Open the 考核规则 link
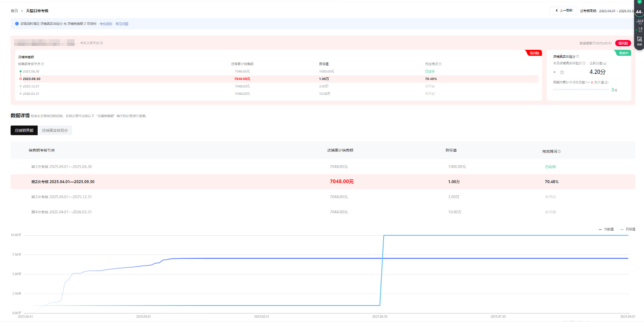Image resolution: width=644 pixels, height=322 pixels. [106, 24]
